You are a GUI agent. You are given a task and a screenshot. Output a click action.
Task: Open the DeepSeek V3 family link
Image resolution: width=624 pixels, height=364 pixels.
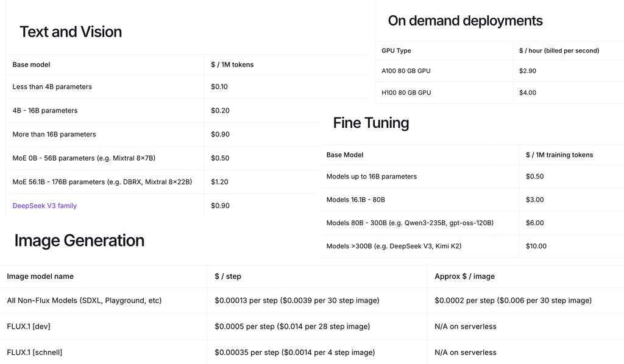click(x=44, y=206)
